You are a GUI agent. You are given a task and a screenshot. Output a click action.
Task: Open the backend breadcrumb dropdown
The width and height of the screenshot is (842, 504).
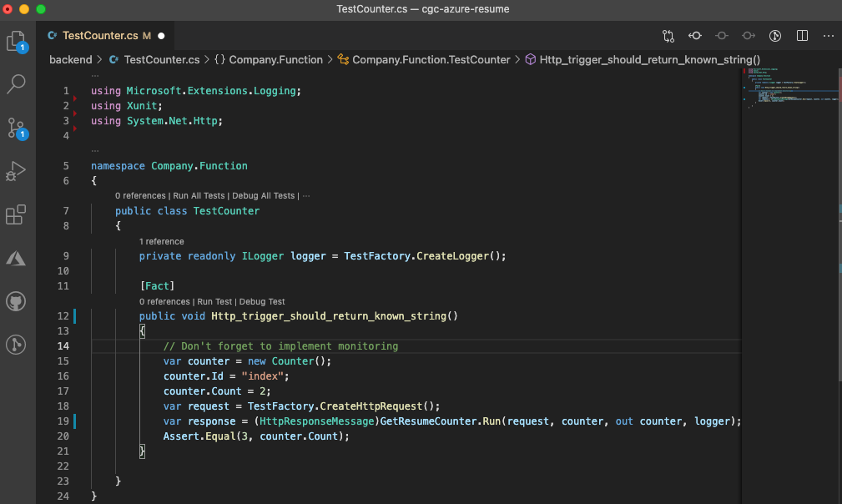click(71, 59)
